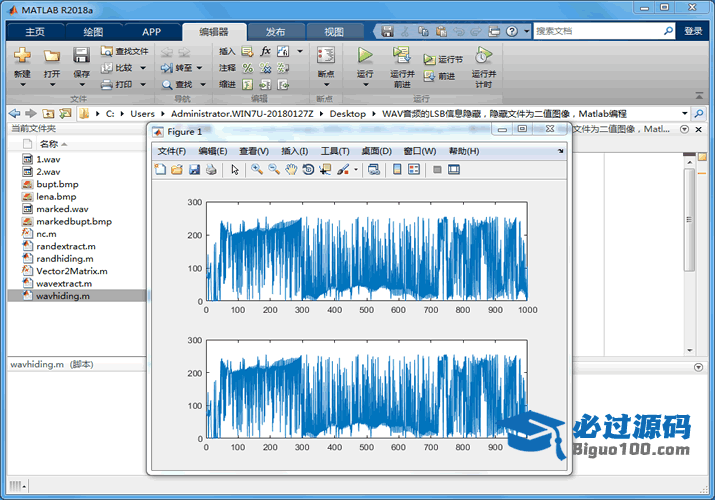Click quick access save icon in title toolbar
Screen dimensions: 715x500
pyautogui.click(x=387, y=31)
